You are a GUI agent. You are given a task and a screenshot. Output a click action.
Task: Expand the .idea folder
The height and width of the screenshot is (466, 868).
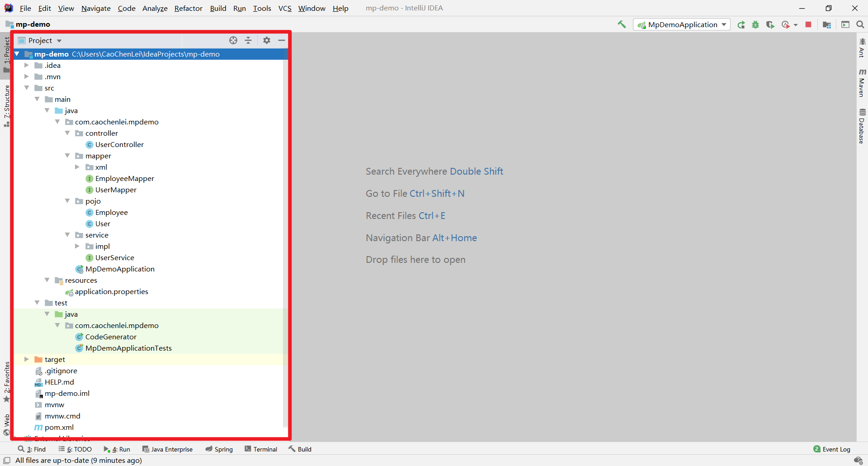click(x=27, y=65)
